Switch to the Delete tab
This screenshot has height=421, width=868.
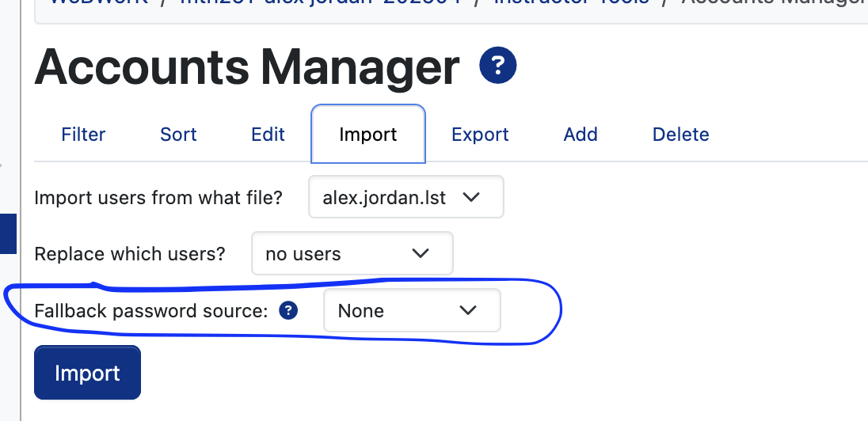click(680, 135)
